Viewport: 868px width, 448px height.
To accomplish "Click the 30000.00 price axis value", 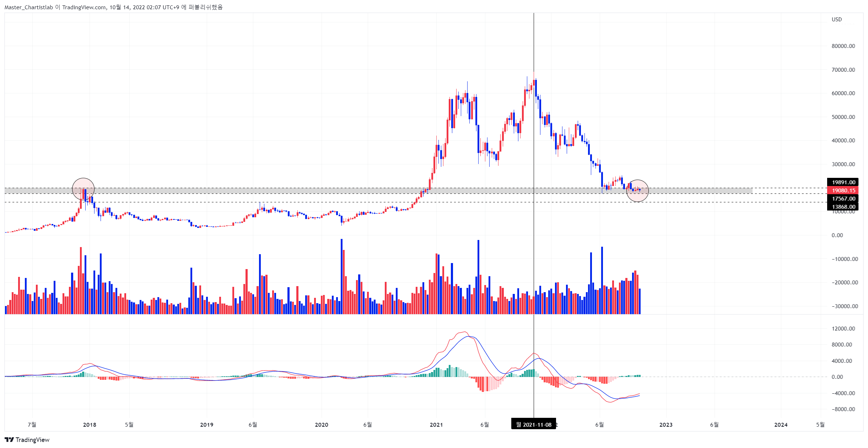I will coord(843,164).
